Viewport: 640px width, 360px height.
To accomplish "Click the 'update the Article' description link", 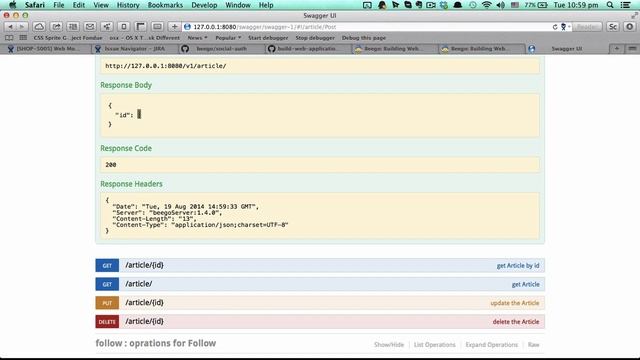I will (x=515, y=303).
